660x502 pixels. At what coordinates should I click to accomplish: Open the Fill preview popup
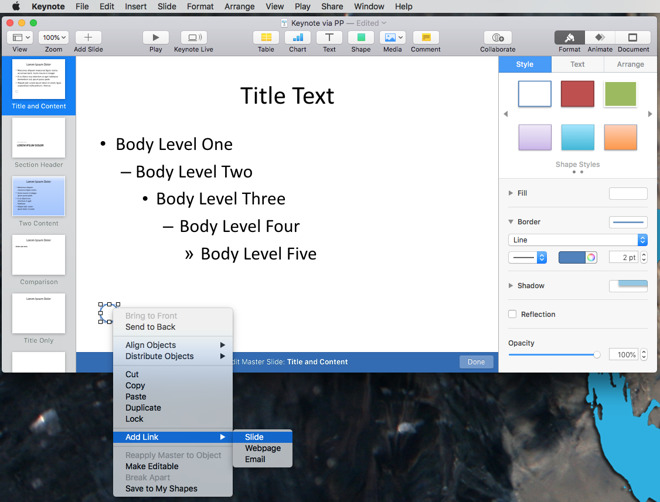click(628, 193)
